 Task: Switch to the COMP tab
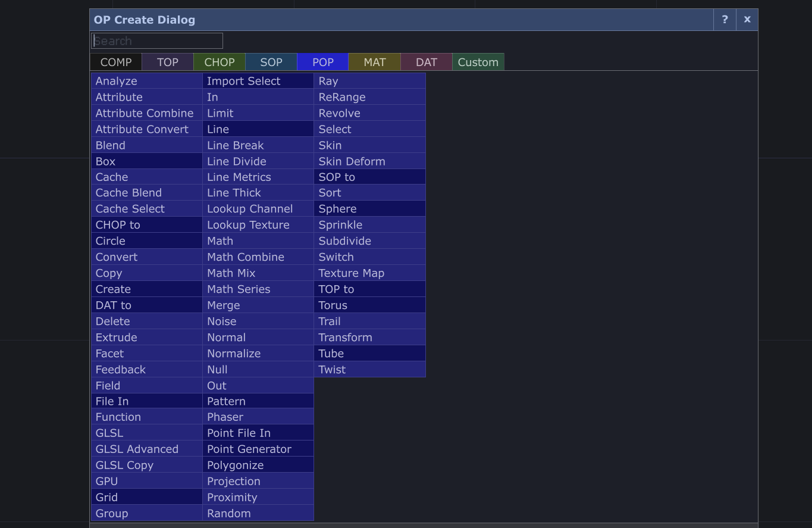[116, 63]
